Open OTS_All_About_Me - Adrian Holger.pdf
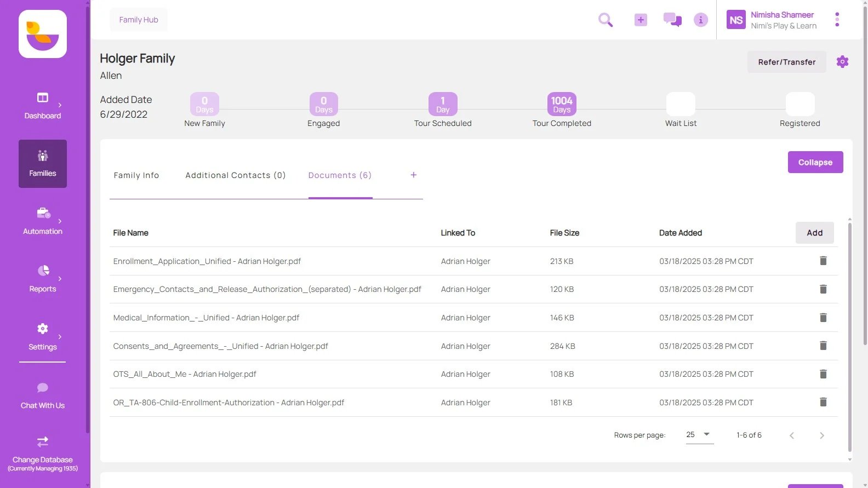Screen dimensions: 868x488 pos(185,374)
